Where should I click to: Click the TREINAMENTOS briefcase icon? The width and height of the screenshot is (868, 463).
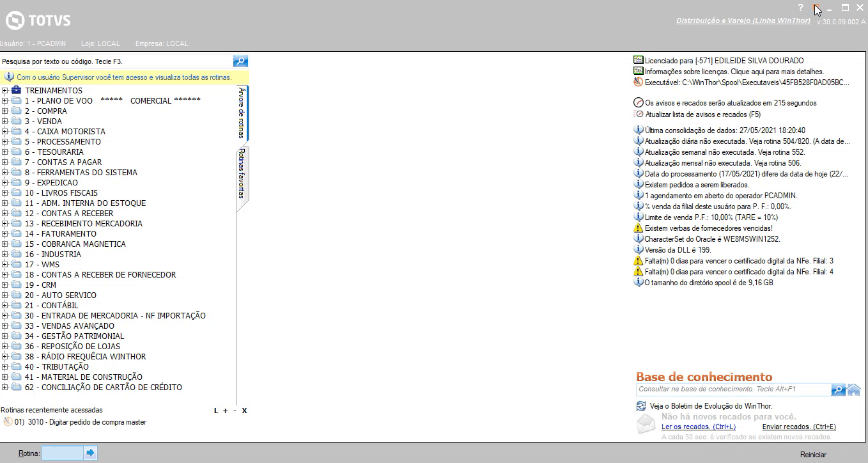click(x=17, y=90)
